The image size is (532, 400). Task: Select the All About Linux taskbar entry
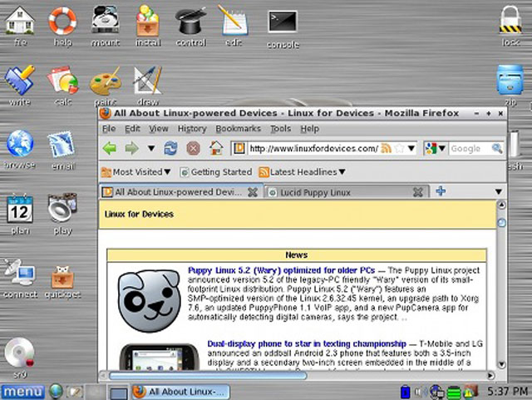pyautogui.click(x=180, y=392)
